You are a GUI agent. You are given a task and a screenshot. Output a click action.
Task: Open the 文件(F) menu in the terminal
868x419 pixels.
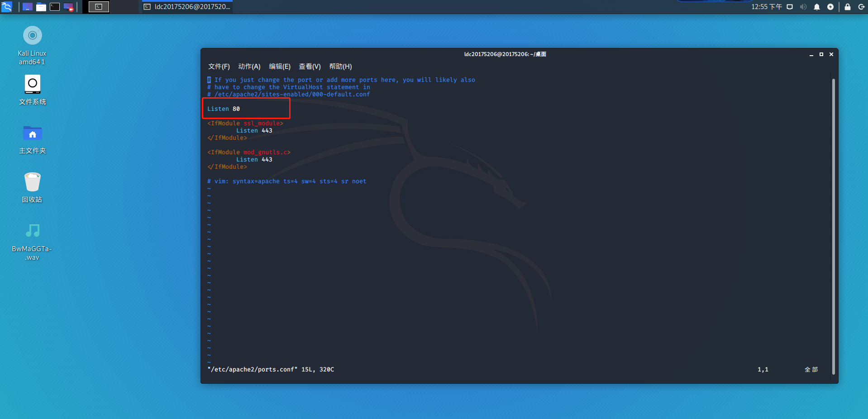(x=219, y=67)
